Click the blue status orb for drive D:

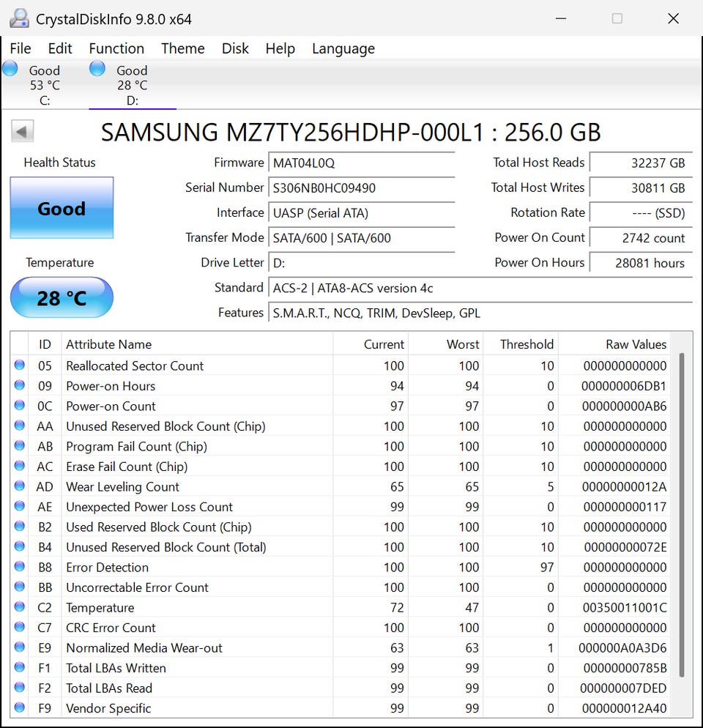click(x=97, y=69)
